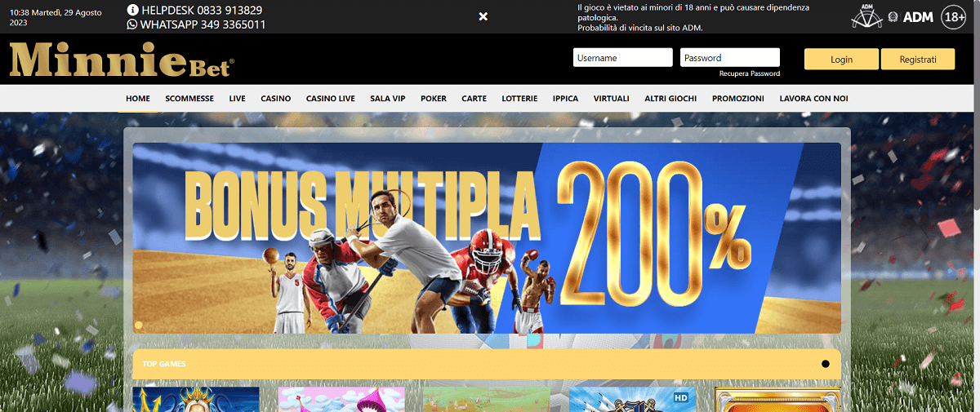Open the green field game thumbnail
This screenshot has height=412, width=980.
[487, 399]
